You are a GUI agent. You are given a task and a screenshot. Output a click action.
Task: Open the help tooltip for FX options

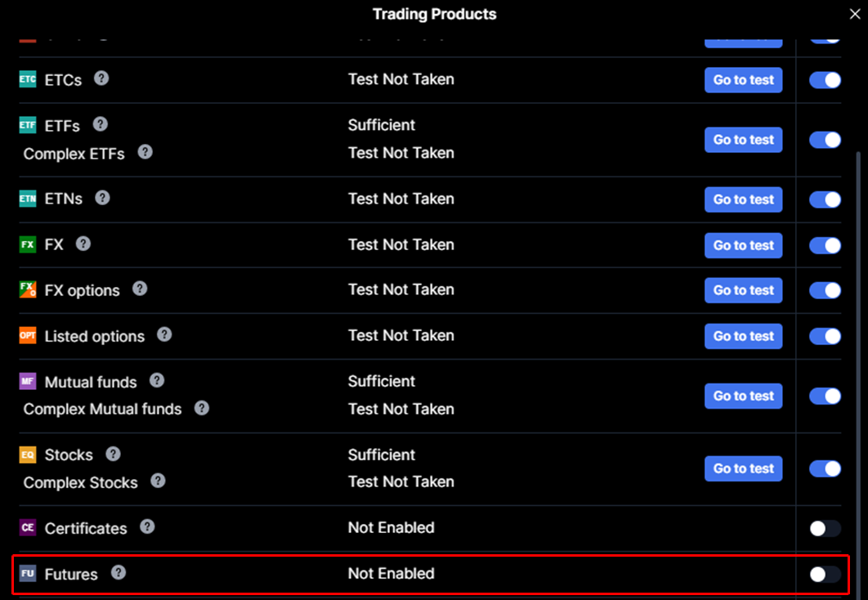click(x=140, y=289)
